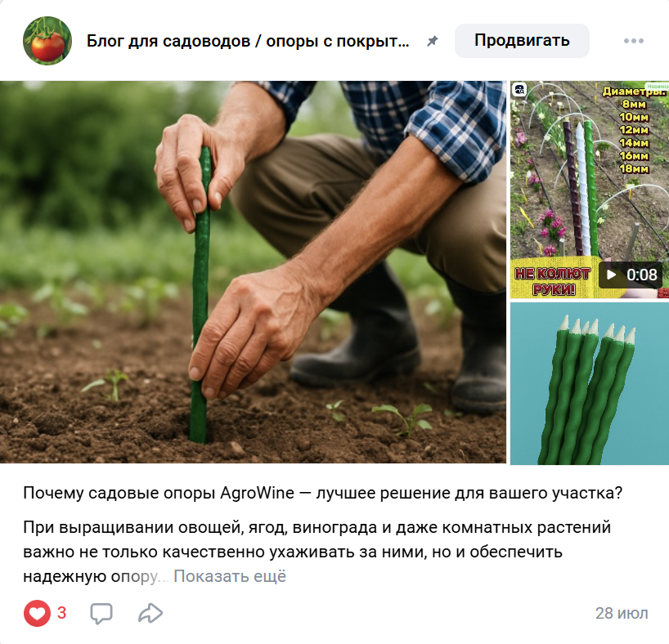The height and width of the screenshot is (644, 669).
Task: Click the image search icon on the video preview
Action: 519,90
